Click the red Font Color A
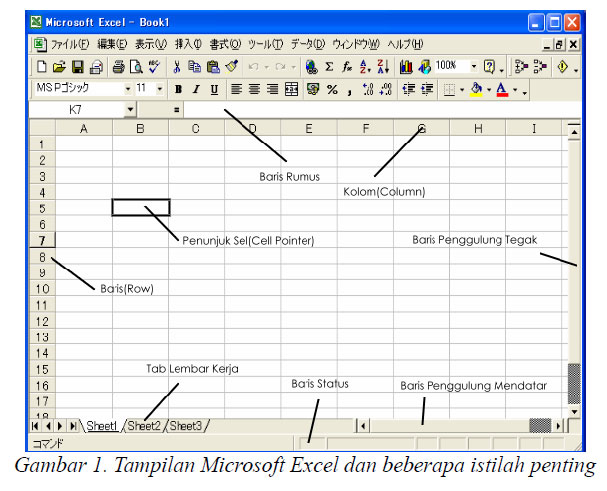The width and height of the screenshot is (607, 491). [x=502, y=89]
